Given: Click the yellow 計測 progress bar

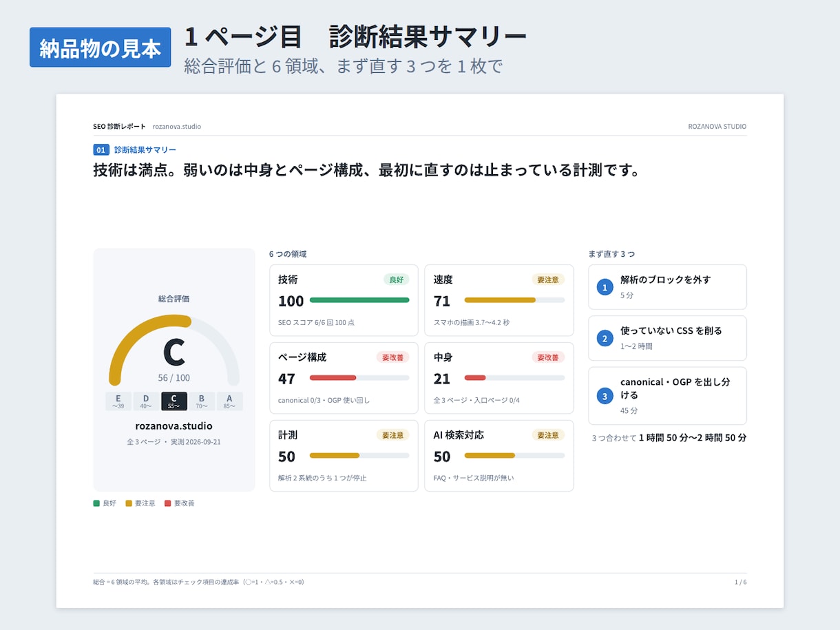Looking at the screenshot, I should tap(359, 456).
